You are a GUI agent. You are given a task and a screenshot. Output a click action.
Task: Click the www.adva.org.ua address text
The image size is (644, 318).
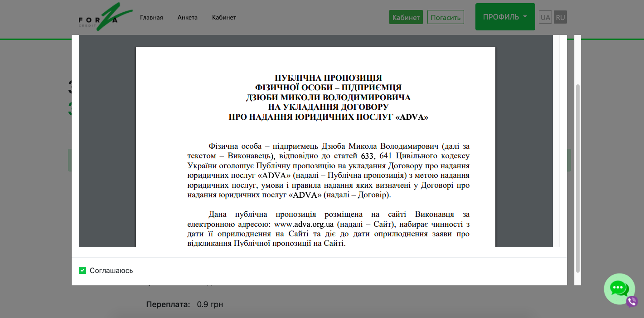tap(304, 224)
